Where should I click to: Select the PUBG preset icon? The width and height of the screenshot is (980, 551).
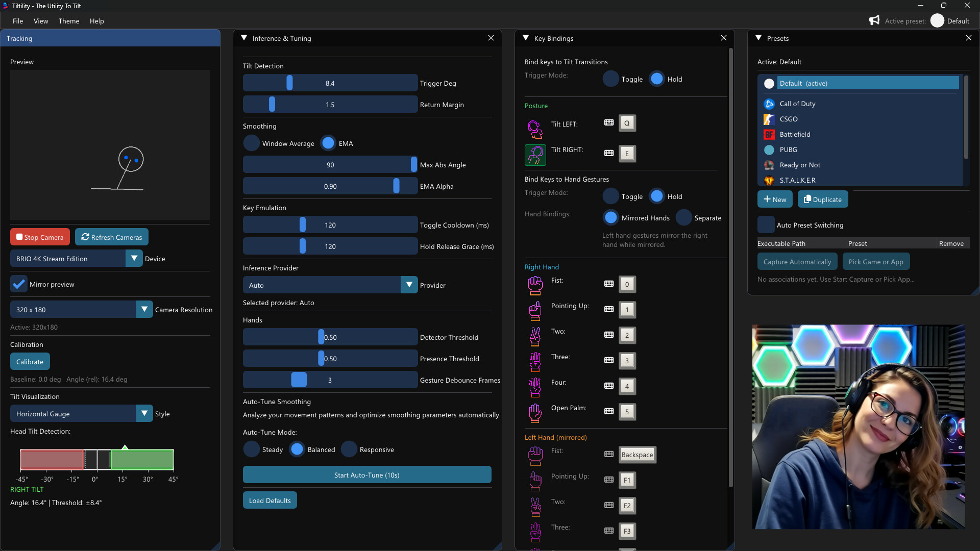pyautogui.click(x=769, y=149)
